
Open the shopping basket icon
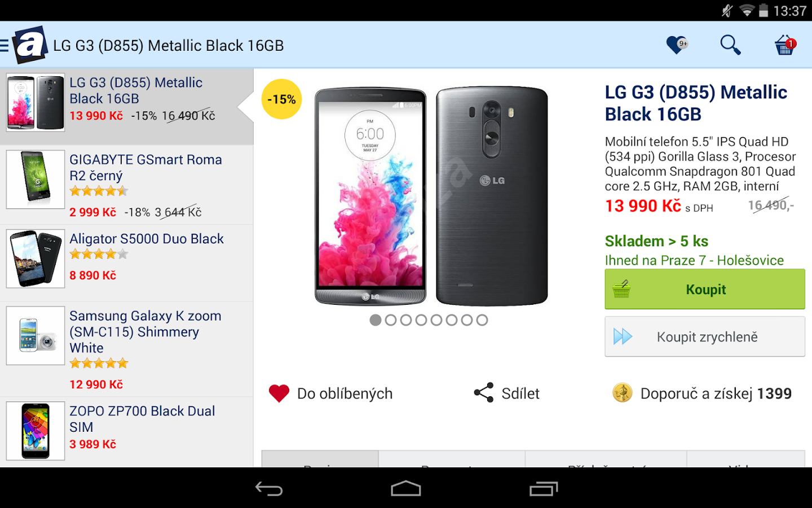click(x=785, y=45)
